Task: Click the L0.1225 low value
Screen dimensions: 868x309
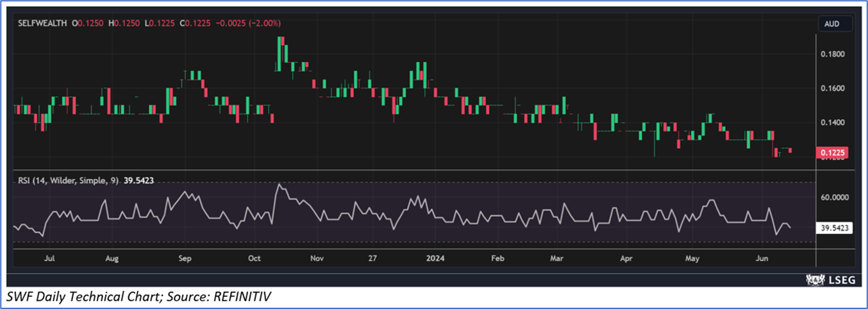Action: pos(161,23)
